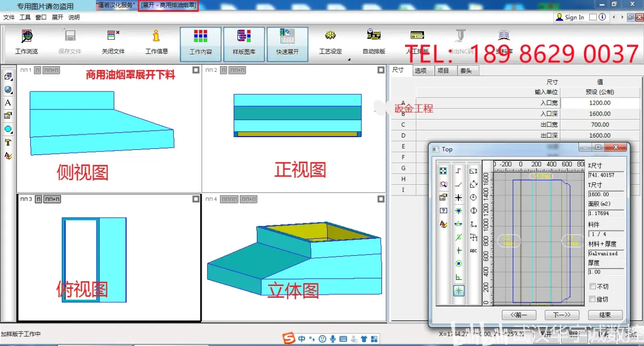644x346 pixels.
Task: Open the 展开 menu
Action: tap(57, 17)
